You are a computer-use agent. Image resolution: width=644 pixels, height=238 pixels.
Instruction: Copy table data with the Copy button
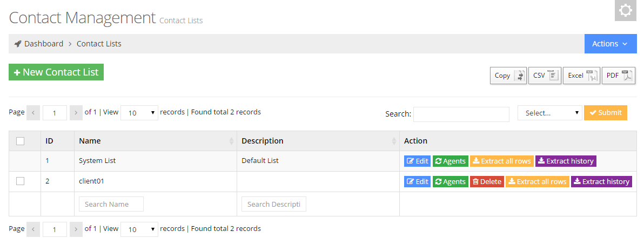(508, 76)
